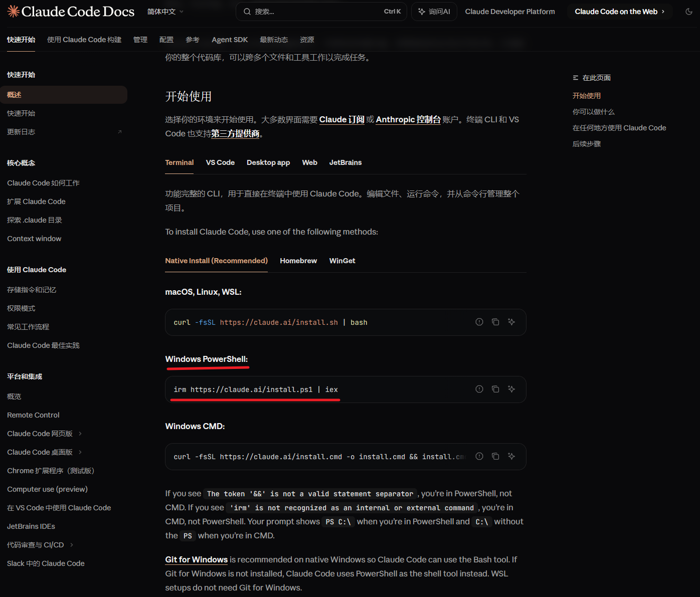Expand 代码审查与 CI/CD sidebar section
This screenshot has width=700, height=597.
tap(72, 545)
